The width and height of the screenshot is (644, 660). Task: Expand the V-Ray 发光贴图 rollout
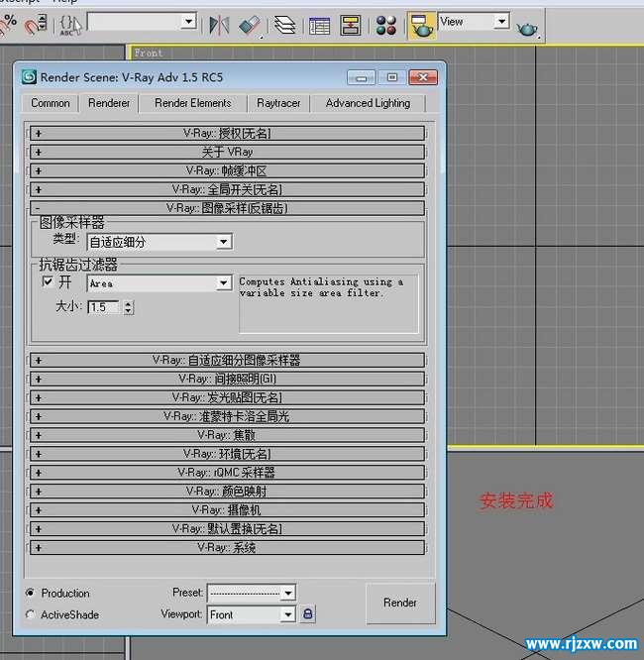(x=227, y=397)
